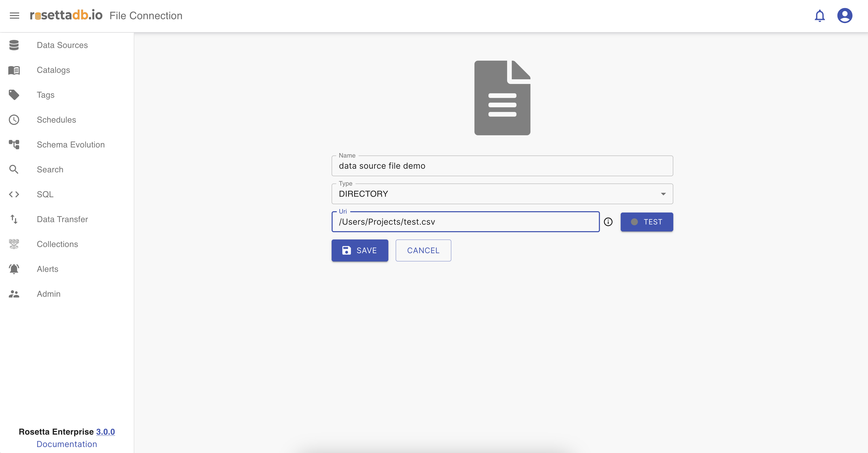This screenshot has width=868, height=453.
Task: Navigate to Alerts section
Action: click(x=47, y=269)
